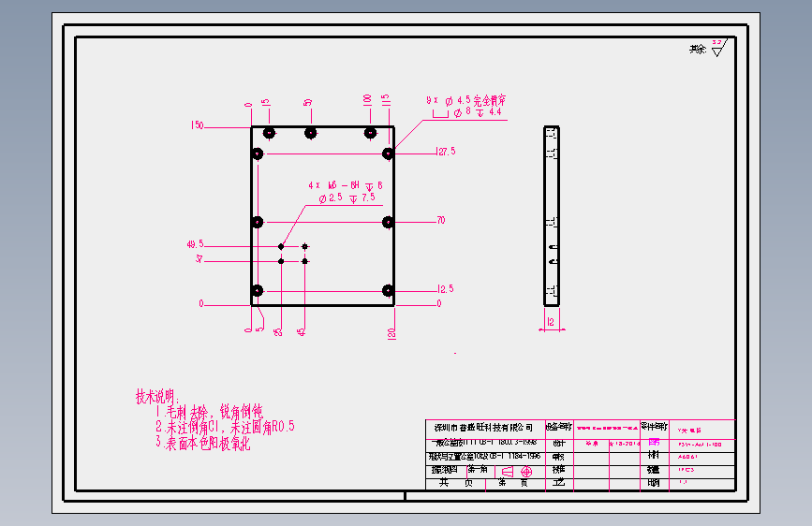Click the 其余 label near the roughness symbol
The width and height of the screenshot is (812, 526).
point(698,50)
